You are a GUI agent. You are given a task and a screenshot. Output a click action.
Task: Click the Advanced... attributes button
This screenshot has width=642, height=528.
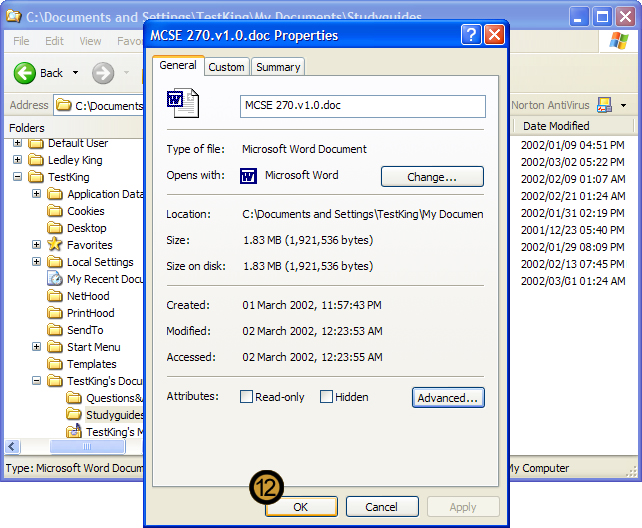pyautogui.click(x=448, y=398)
